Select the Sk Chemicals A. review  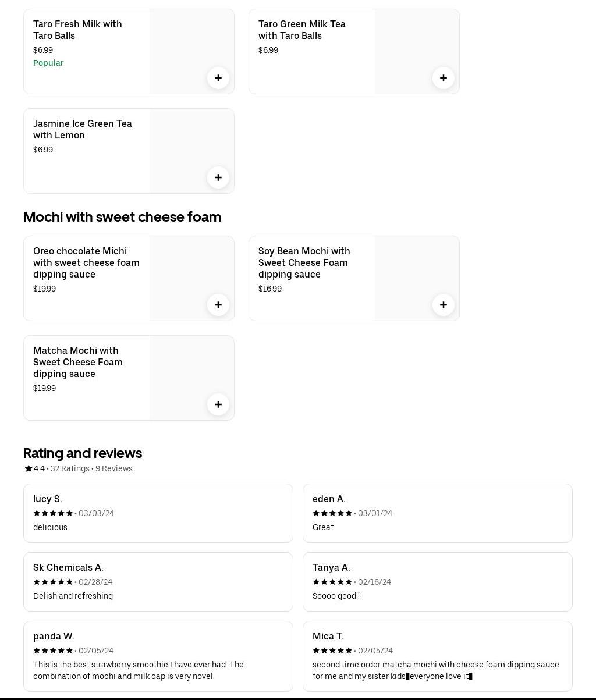click(x=158, y=581)
